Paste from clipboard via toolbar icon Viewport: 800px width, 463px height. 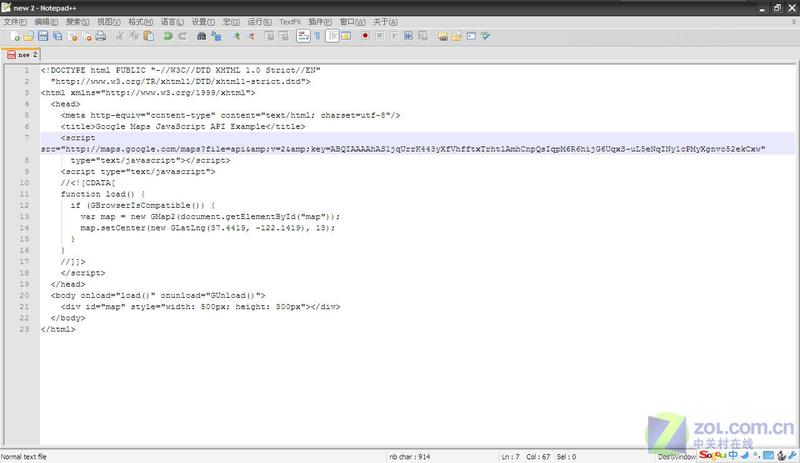(148, 36)
